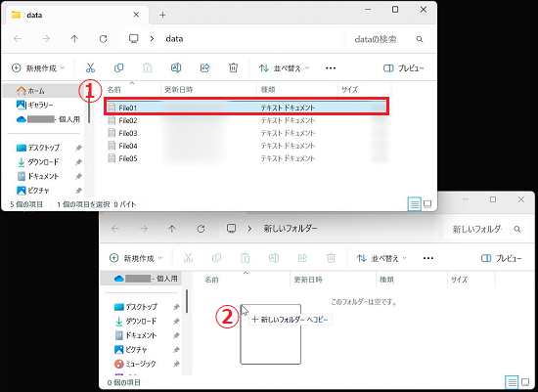Image resolution: width=538 pixels, height=392 pixels.
Task: Toggle プレビュー pane in data window
Action: [403, 68]
